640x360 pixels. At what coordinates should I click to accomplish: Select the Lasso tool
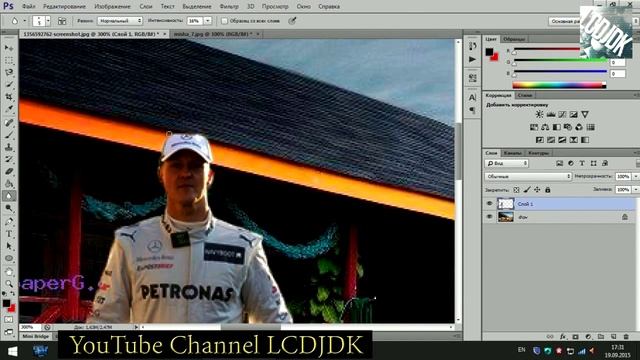[9, 73]
